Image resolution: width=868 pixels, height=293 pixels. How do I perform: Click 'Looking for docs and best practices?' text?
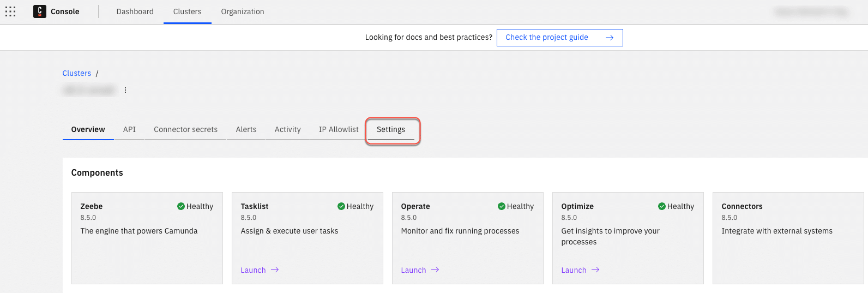(429, 37)
